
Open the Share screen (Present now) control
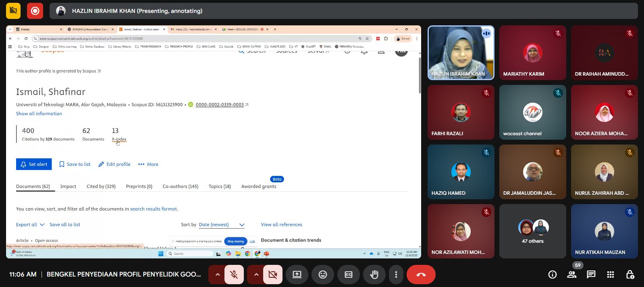(x=297, y=275)
